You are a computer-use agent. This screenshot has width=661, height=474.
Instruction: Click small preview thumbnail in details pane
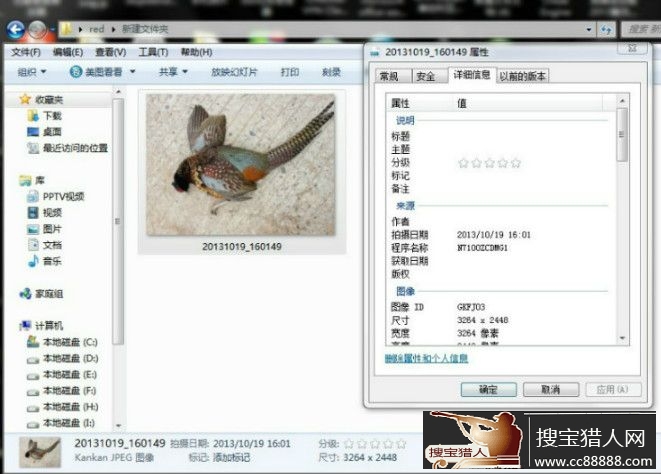40,452
